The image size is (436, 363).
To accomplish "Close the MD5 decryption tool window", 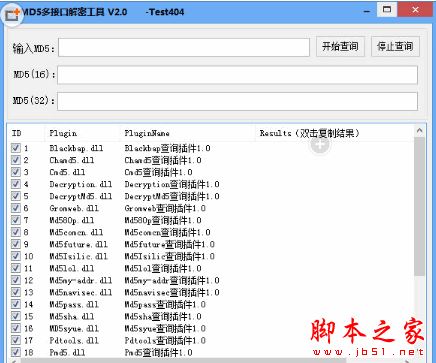I will click(x=415, y=10).
